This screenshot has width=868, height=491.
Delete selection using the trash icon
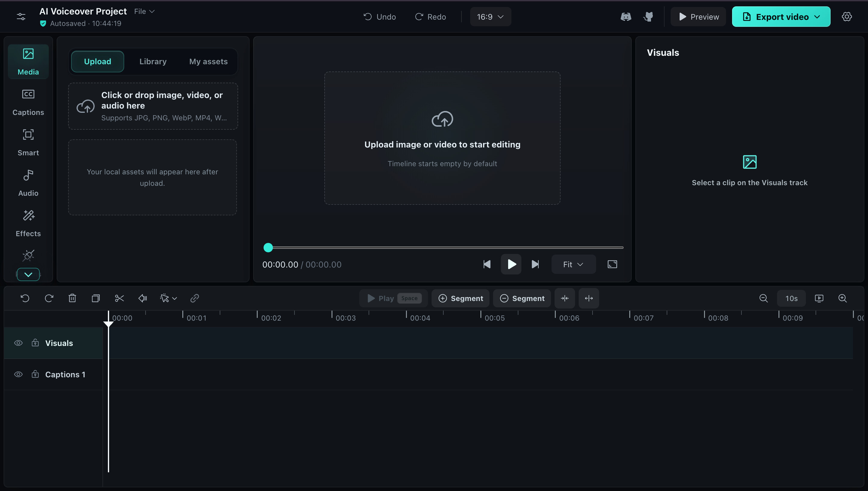point(72,299)
